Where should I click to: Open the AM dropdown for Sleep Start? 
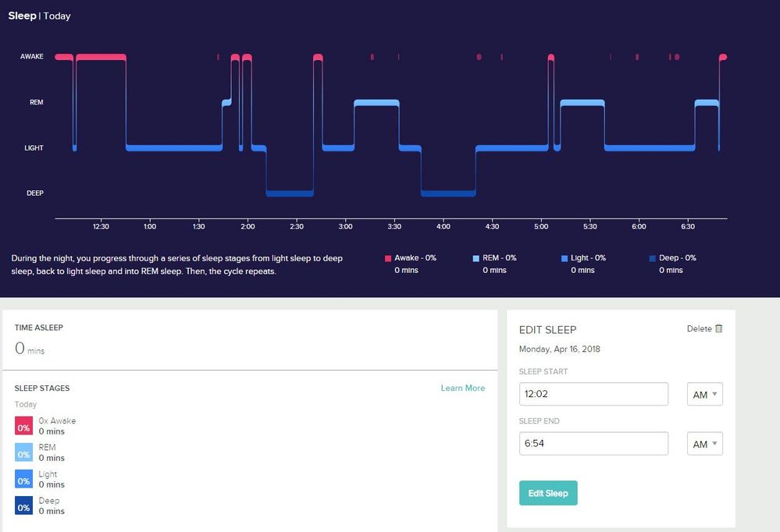pos(705,395)
